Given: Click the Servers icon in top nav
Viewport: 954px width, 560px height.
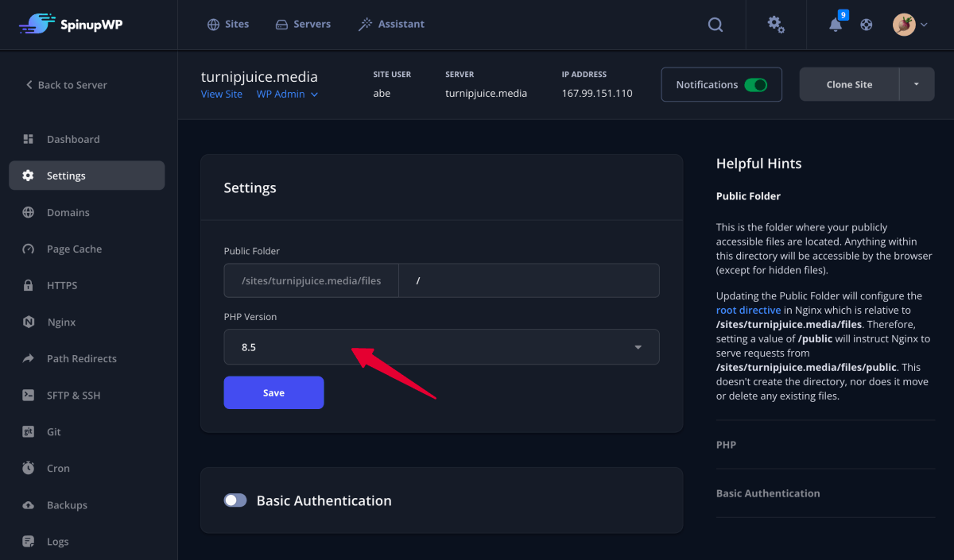Looking at the screenshot, I should click(281, 25).
